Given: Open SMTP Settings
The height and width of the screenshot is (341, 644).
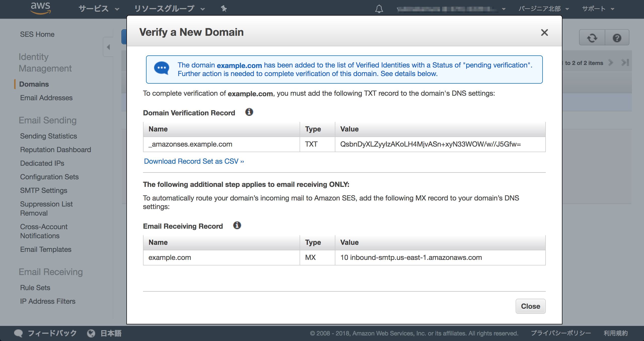Looking at the screenshot, I should click(44, 190).
